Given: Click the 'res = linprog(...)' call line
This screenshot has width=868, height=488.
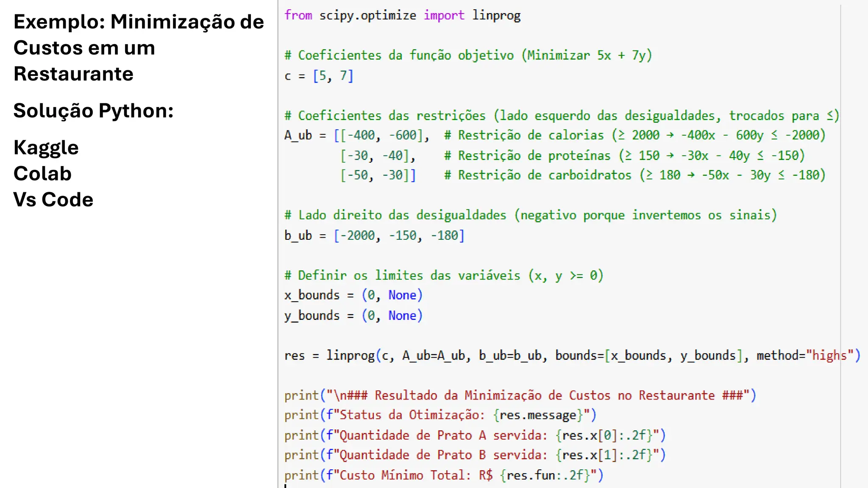Looking at the screenshot, I should click(x=572, y=355).
